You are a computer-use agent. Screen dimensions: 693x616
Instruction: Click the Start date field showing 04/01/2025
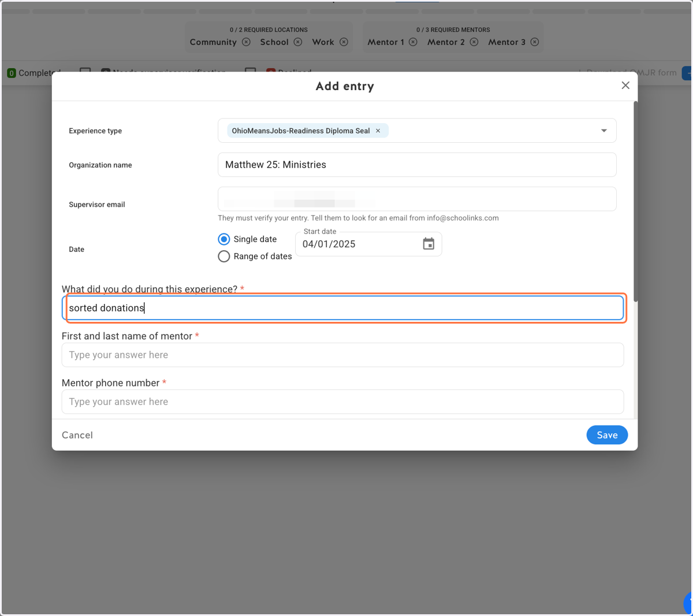click(368, 244)
